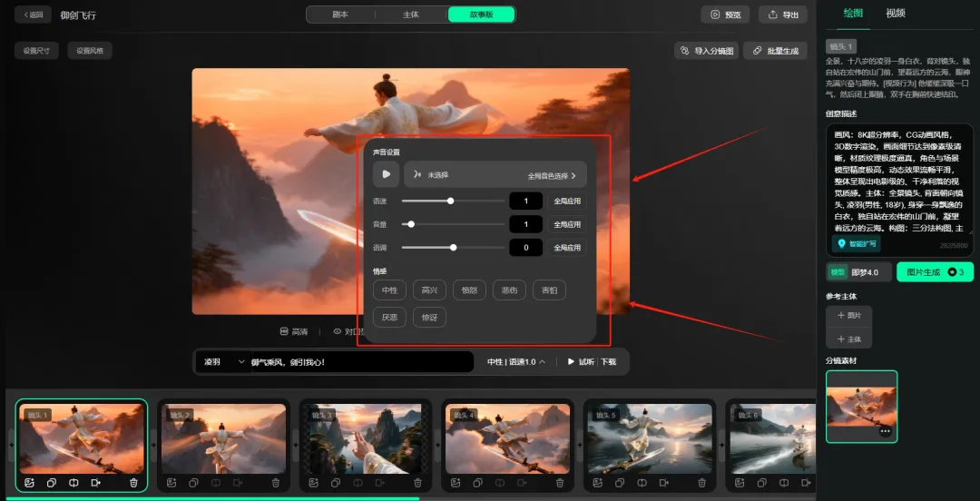Switch to the 剧本 tab

[340, 15]
